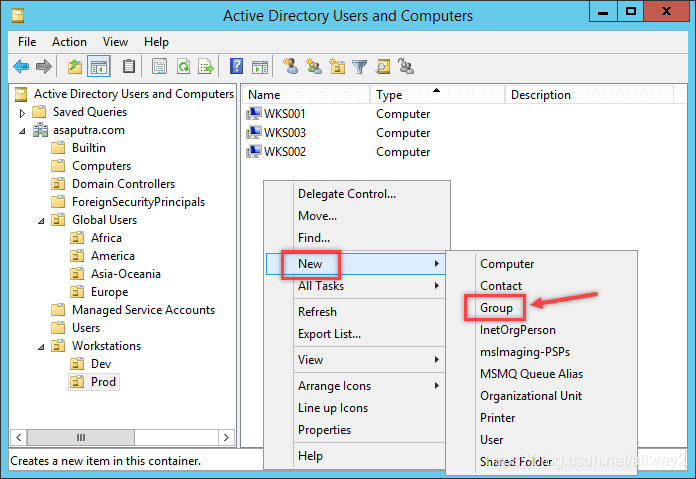Screen dimensions: 696x479
Task: Click the blue Help question-mark icon
Action: pyautogui.click(x=237, y=67)
